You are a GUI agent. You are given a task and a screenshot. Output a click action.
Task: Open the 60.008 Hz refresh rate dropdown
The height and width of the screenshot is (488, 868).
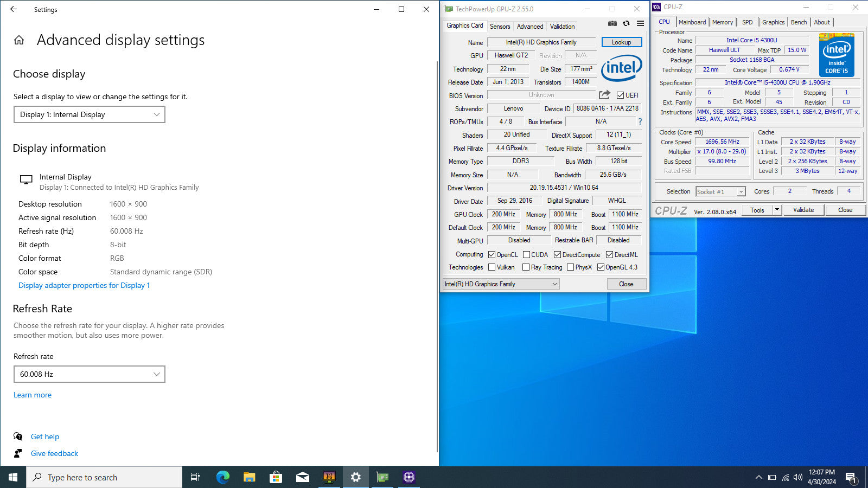[90, 374]
